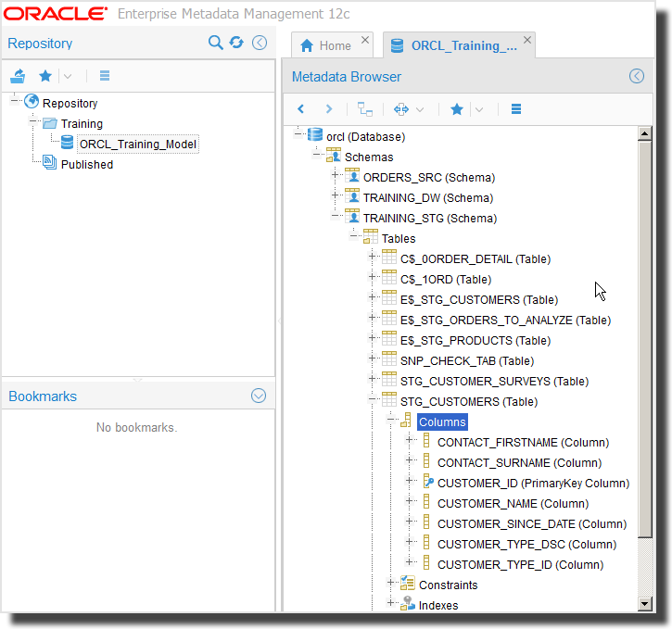
Task: Click the orcl database icon
Action: [x=315, y=134]
